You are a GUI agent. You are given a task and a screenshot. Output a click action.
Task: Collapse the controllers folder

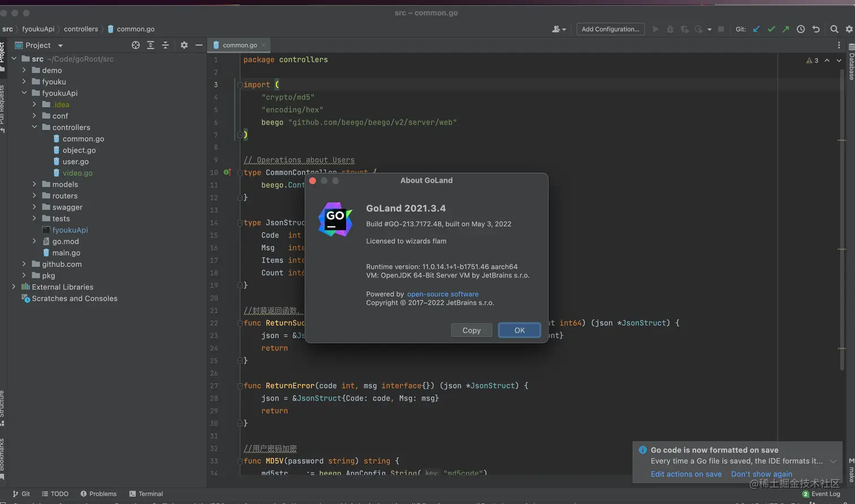coord(34,127)
